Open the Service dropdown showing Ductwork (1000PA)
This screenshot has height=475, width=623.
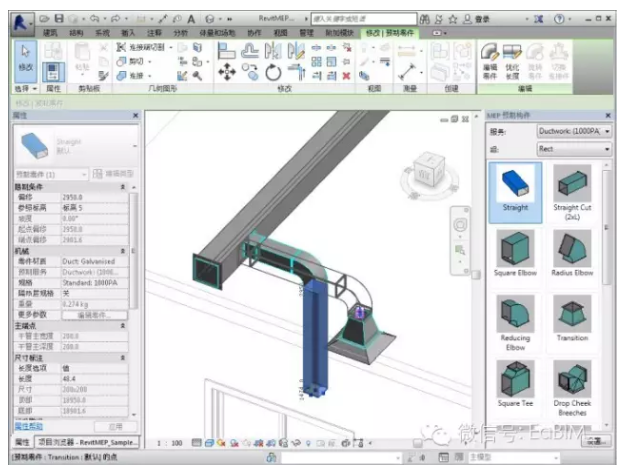[574, 131]
